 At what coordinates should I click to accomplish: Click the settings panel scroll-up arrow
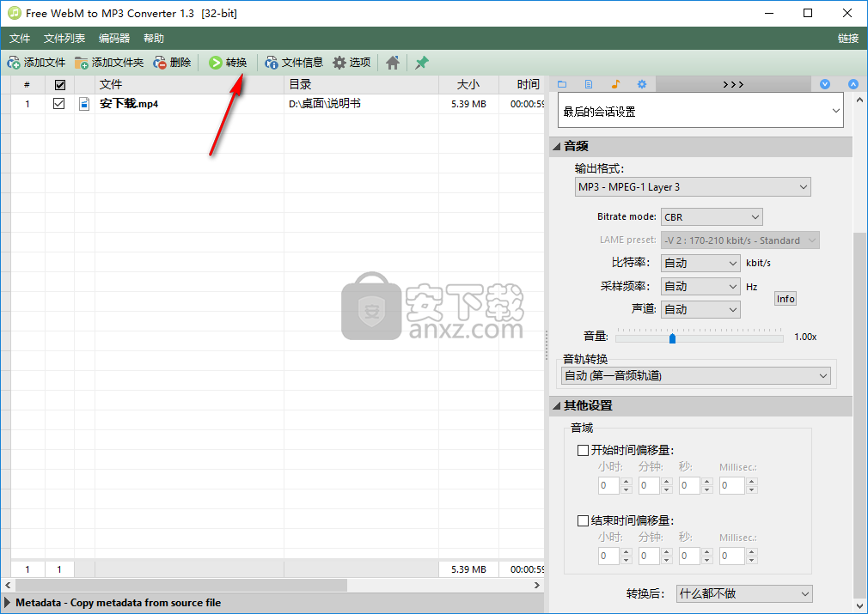click(x=859, y=100)
